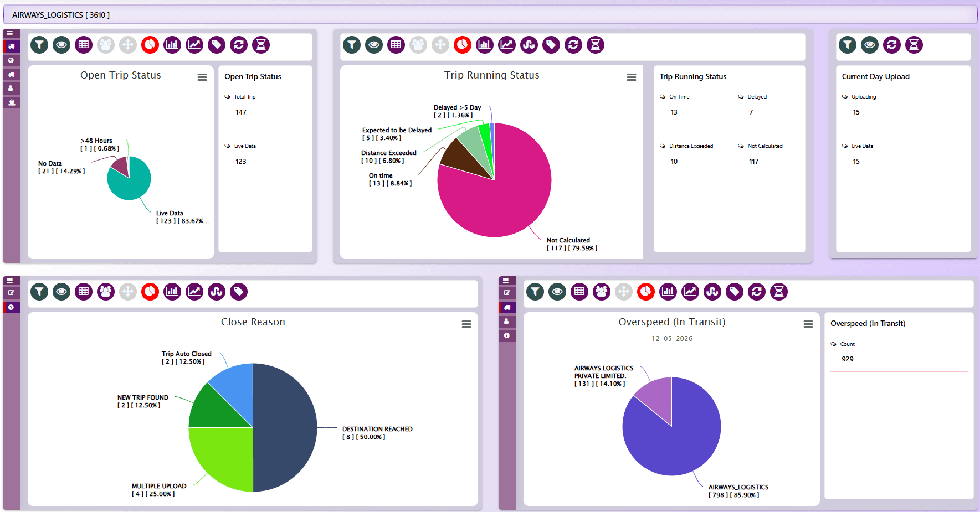980x512 pixels.
Task: Open the Trip Running Status chart menu
Action: tap(632, 77)
